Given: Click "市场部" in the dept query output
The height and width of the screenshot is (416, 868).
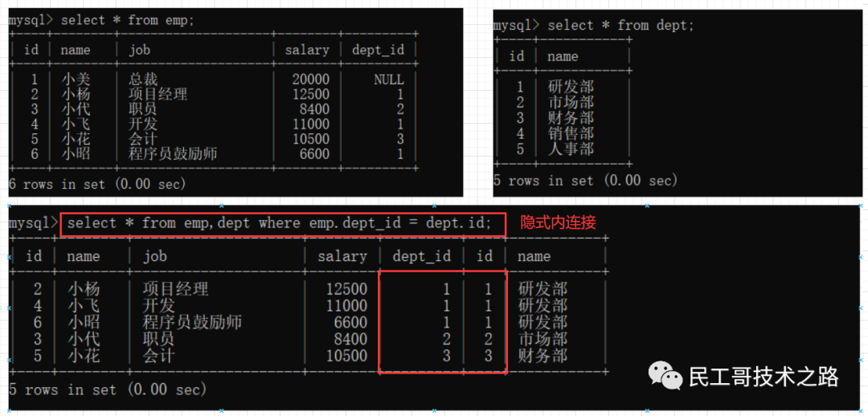Looking at the screenshot, I should pyautogui.click(x=570, y=102).
